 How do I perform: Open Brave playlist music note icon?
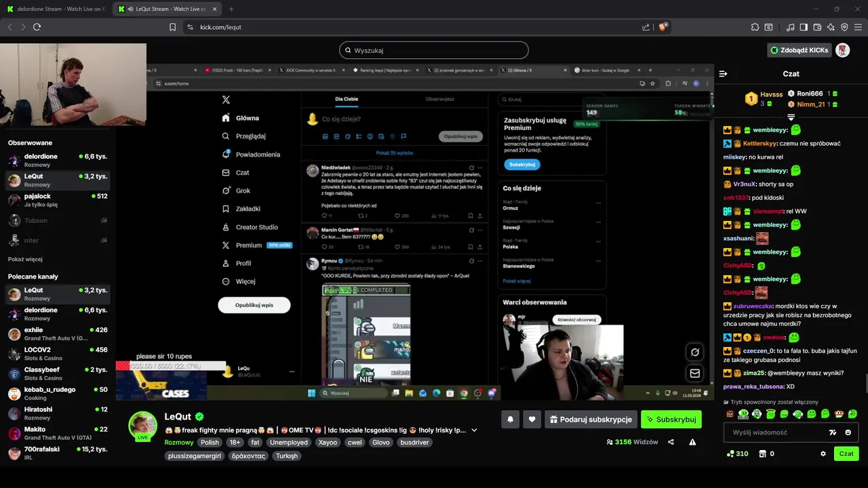point(790,27)
